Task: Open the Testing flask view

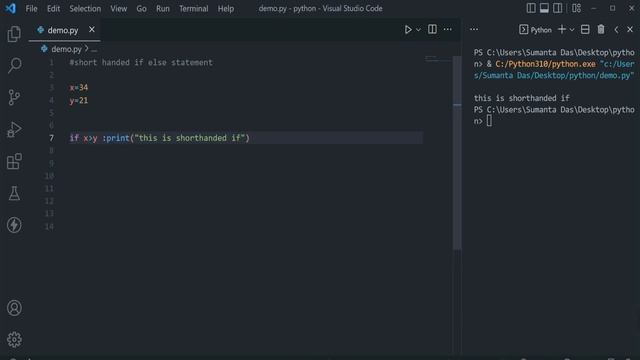Action: tap(14, 193)
